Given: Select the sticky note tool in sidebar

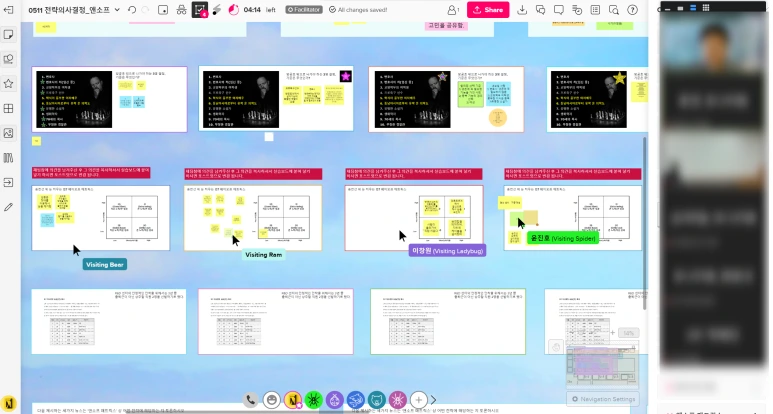Looking at the screenshot, I should click(8, 34).
